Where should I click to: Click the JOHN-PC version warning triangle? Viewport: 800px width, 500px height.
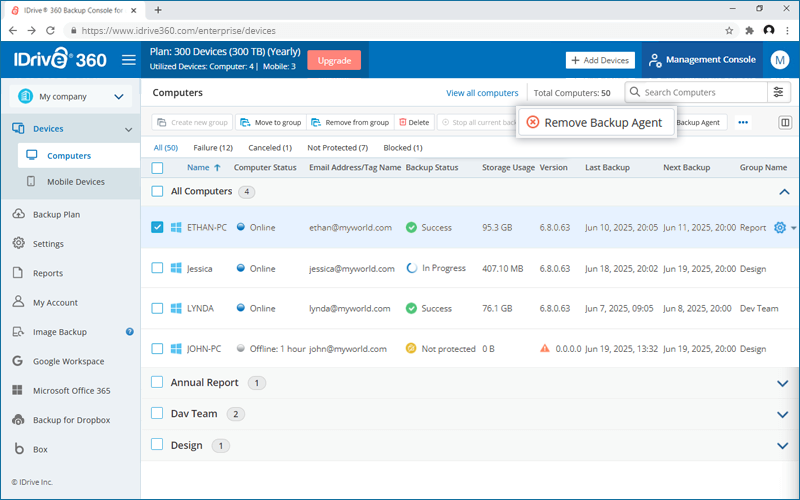545,348
